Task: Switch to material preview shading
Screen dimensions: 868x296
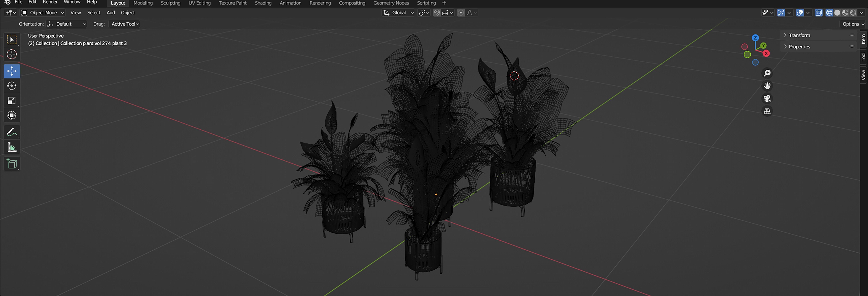Action: pos(845,13)
